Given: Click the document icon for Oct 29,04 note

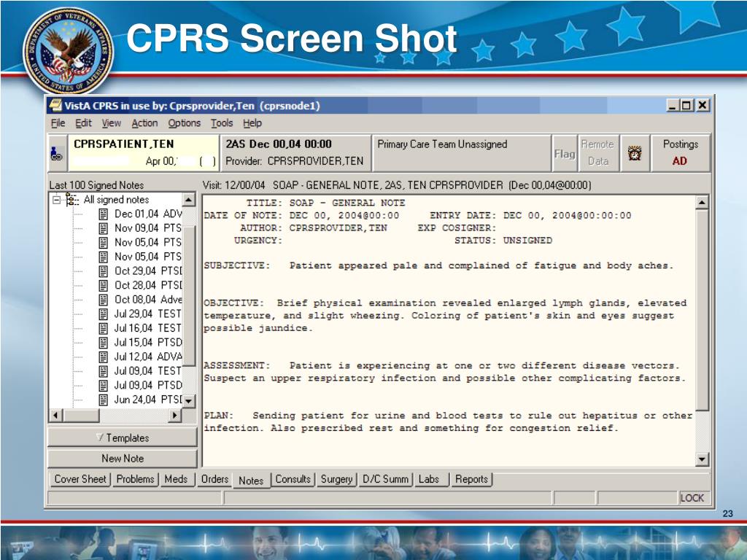Looking at the screenshot, I should click(x=103, y=271).
